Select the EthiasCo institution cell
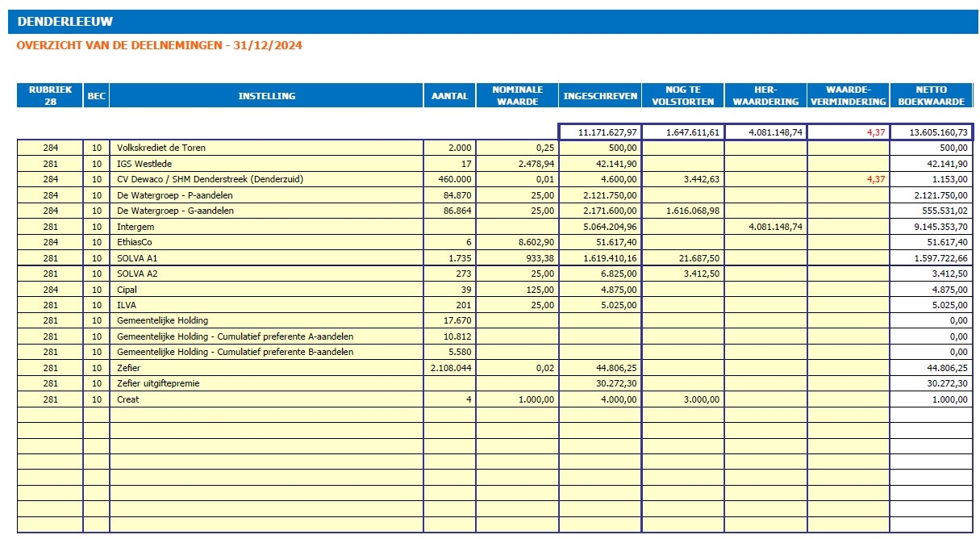The width and height of the screenshot is (980, 539). coord(266,242)
